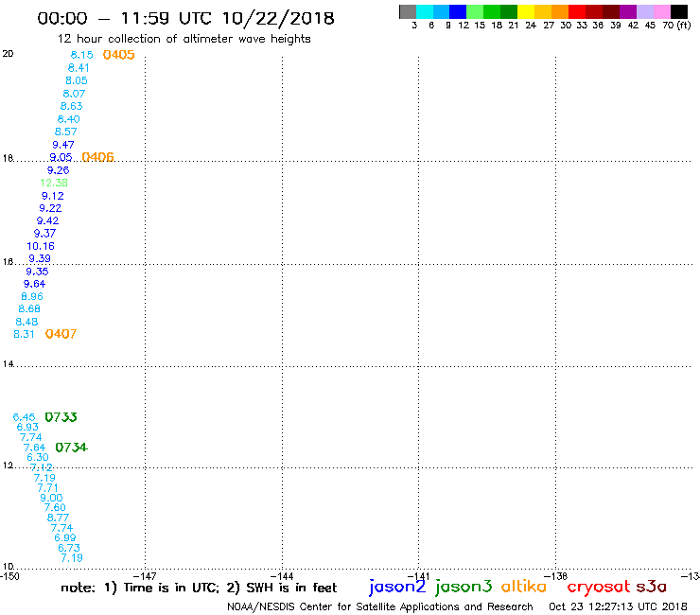Select the orange 0407 time marker
The width and height of the screenshot is (700, 615).
click(x=61, y=334)
